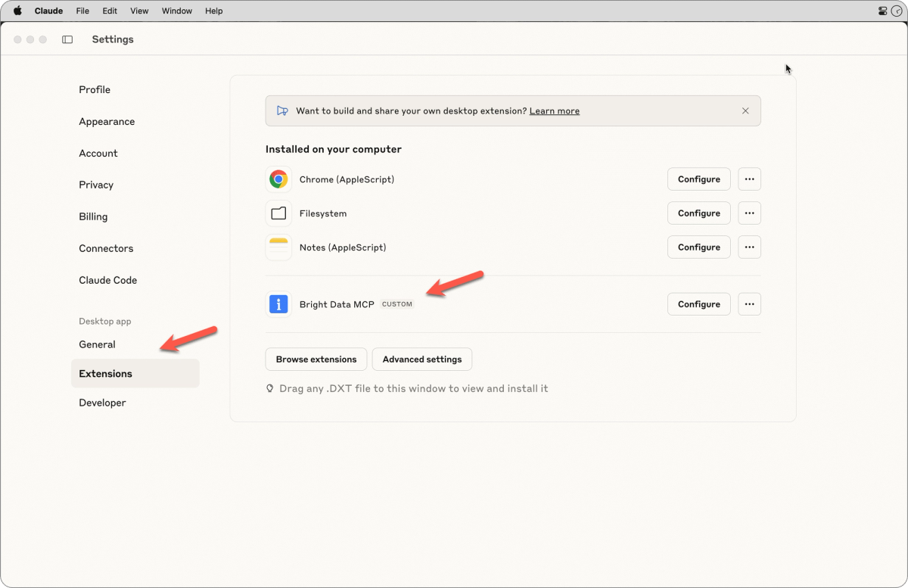This screenshot has height=588, width=908.
Task: Open more options for Chrome (AppleScript)
Action: tap(749, 179)
